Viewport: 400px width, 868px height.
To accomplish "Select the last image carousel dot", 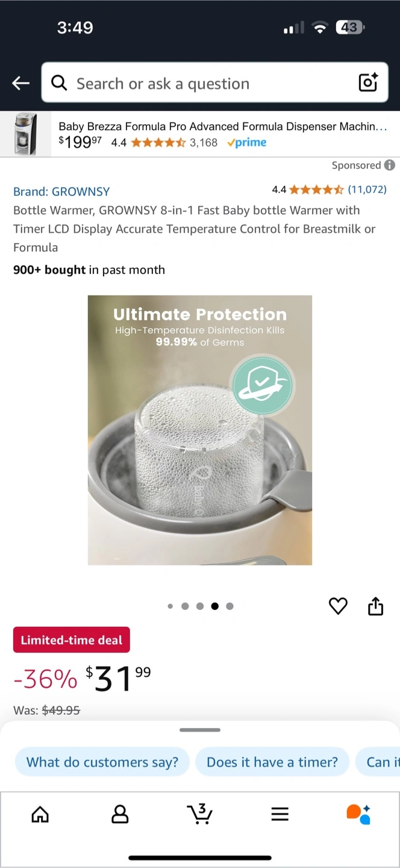I will 230,606.
